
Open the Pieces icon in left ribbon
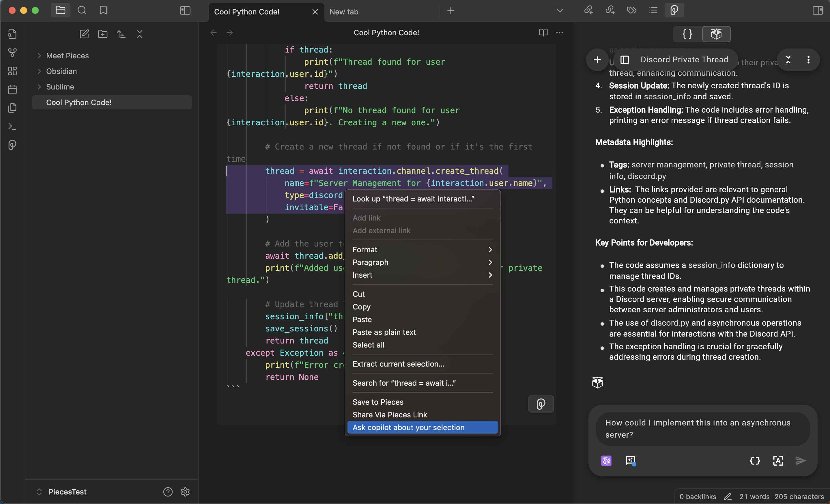pos(12,145)
